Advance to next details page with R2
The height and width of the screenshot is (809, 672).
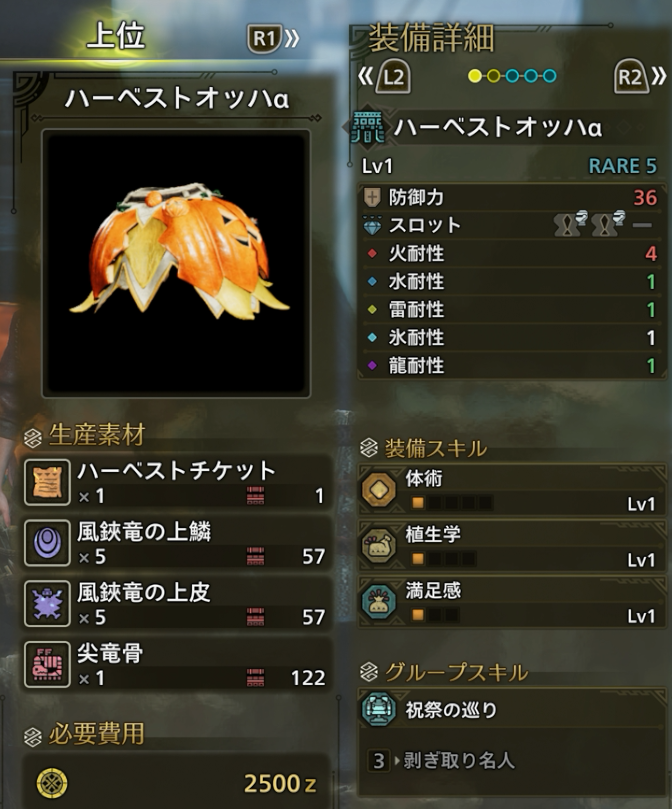pos(639,77)
